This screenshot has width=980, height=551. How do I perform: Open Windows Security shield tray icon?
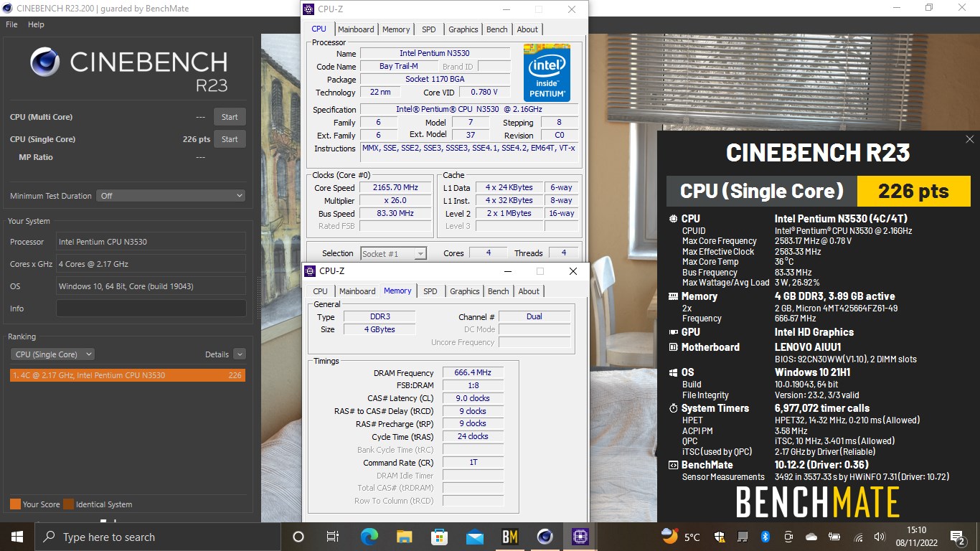719,537
